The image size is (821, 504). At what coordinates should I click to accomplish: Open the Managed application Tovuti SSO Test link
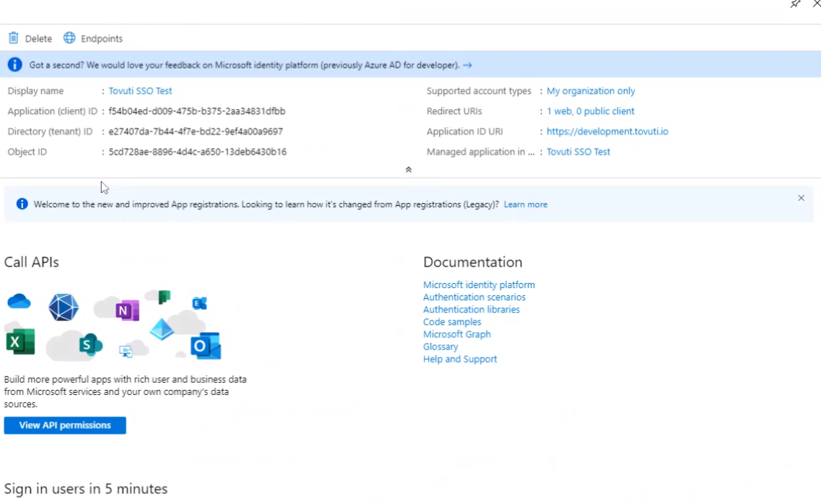[578, 152]
